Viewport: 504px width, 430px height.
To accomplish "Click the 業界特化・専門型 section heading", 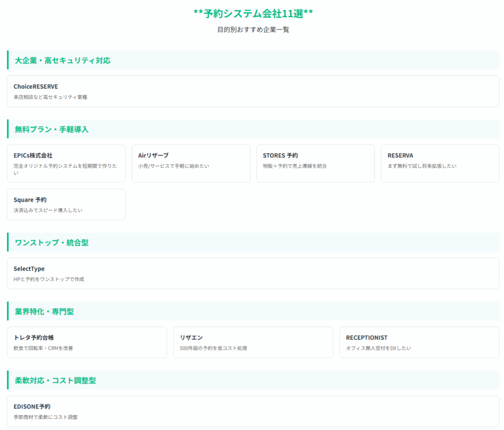I will click(x=44, y=311).
